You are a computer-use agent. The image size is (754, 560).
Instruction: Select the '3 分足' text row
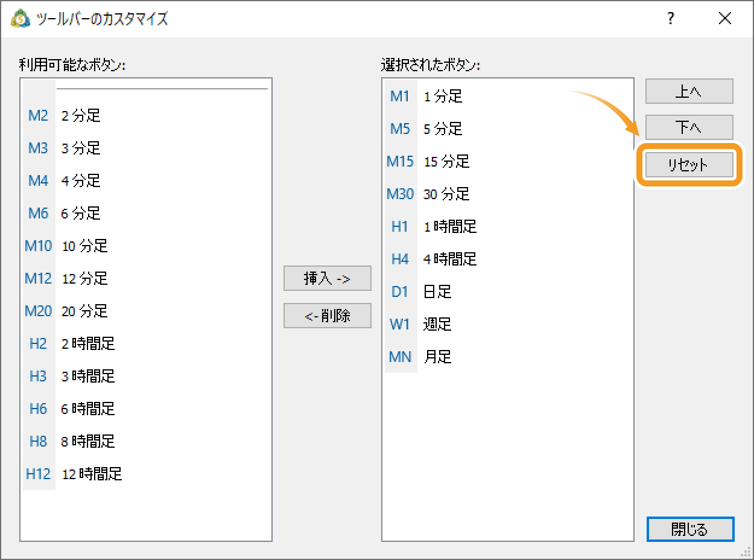pos(81,148)
